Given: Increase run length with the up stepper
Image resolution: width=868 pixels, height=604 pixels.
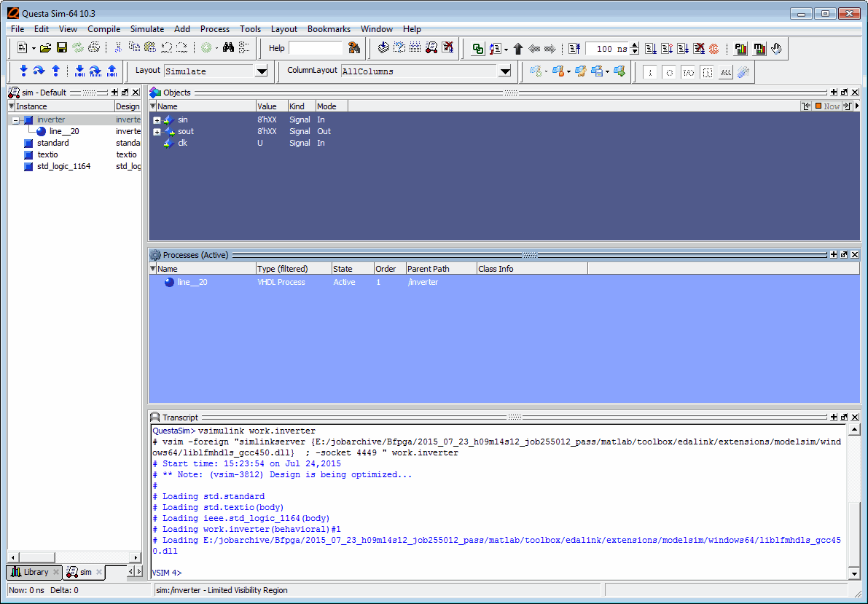Looking at the screenshot, I should (634, 45).
